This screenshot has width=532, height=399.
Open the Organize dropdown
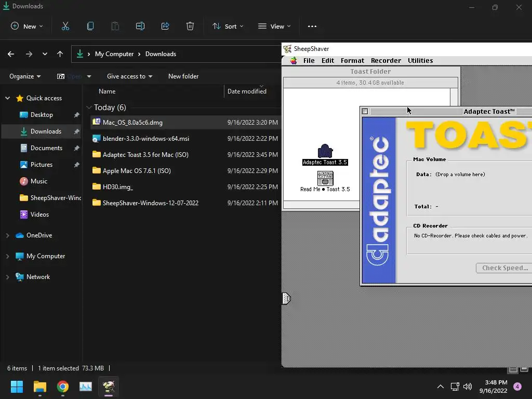point(25,76)
